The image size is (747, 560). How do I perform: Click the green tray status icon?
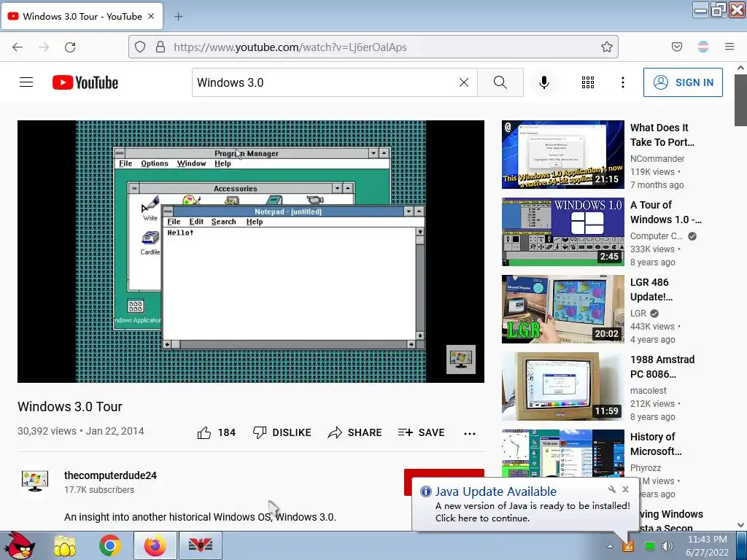click(x=649, y=545)
